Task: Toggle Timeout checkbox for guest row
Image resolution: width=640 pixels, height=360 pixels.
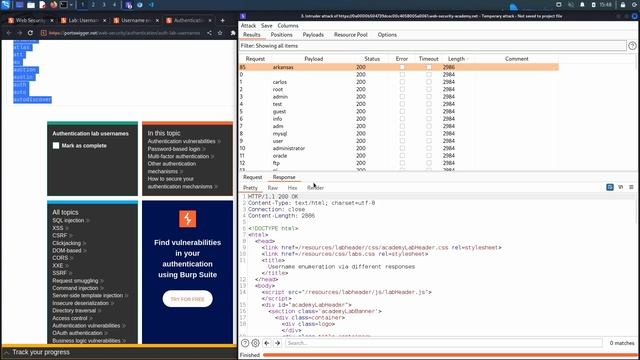Action: pos(429,111)
